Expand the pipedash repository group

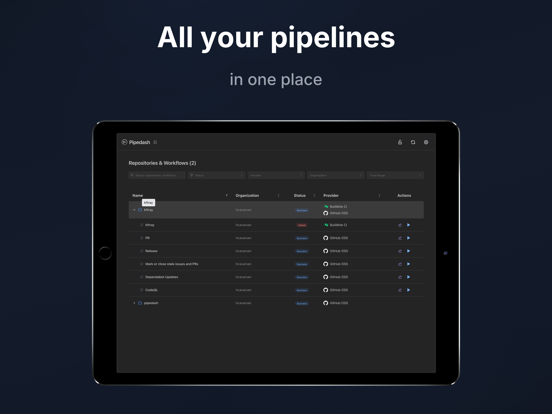134,303
